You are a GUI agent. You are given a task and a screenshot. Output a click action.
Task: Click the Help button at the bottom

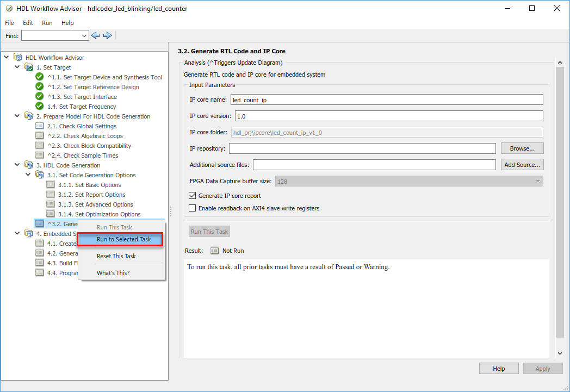coord(499,369)
